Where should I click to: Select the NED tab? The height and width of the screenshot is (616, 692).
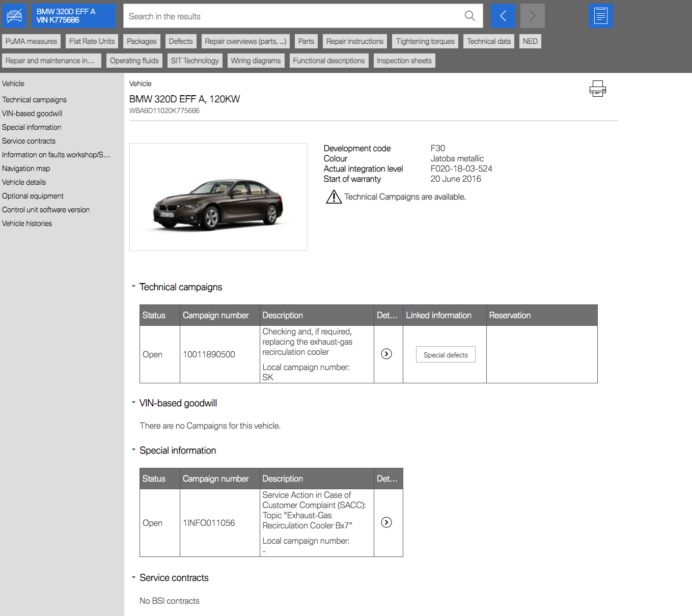pyautogui.click(x=530, y=41)
